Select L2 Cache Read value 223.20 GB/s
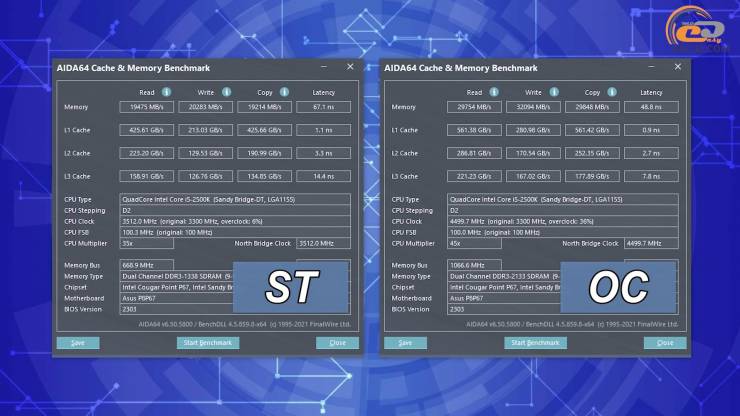Screen dimensions: 740x416 pyautogui.click(x=146, y=153)
